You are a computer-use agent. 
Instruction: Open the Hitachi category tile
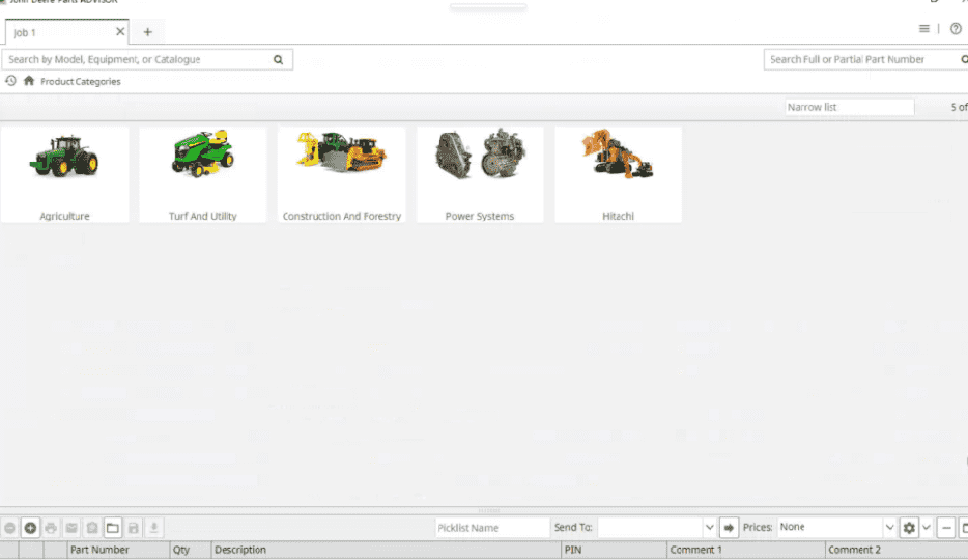618,174
